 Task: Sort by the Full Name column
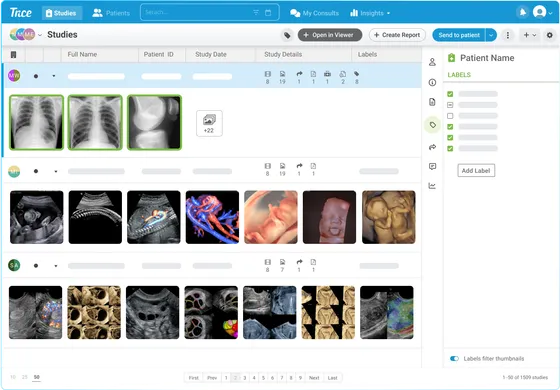(x=82, y=54)
